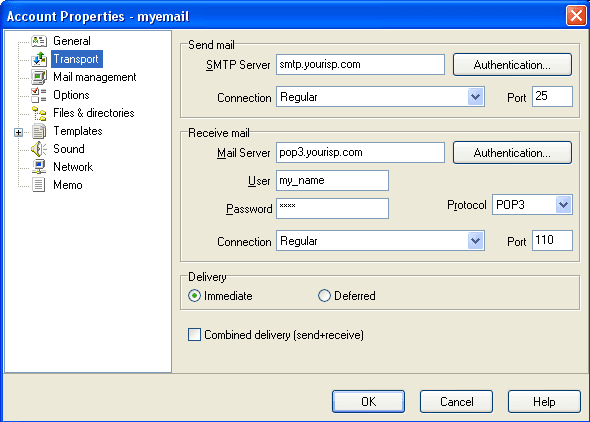The image size is (590, 422).
Task: Open the Memo page icon
Action: point(39,185)
